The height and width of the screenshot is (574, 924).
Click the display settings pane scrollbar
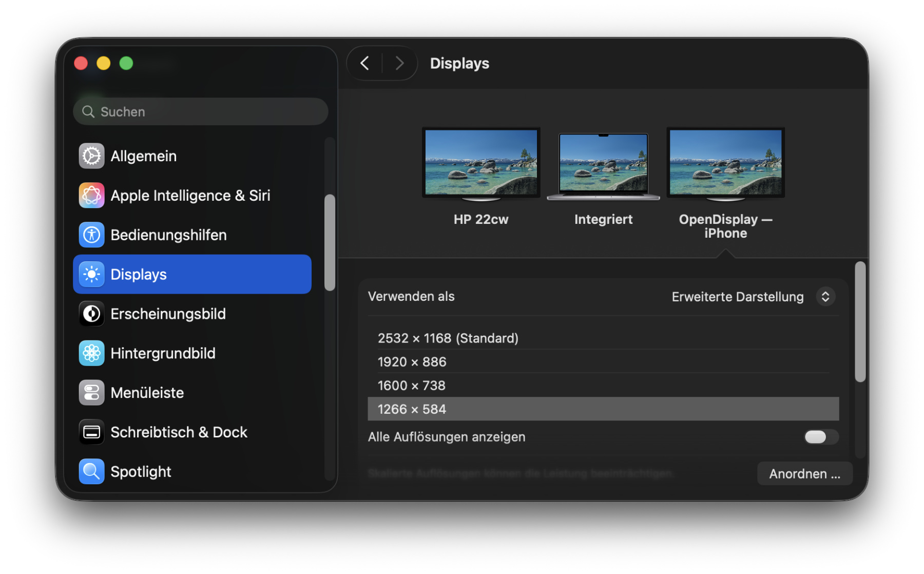tap(860, 322)
